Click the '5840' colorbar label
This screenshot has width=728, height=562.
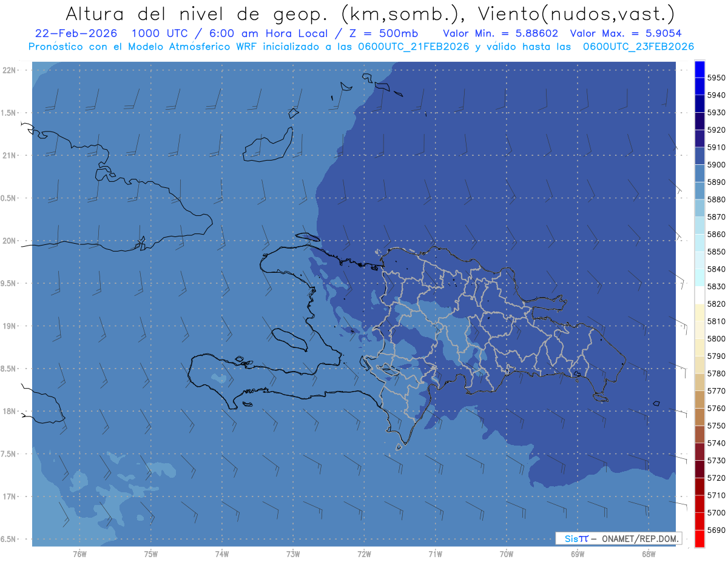click(716, 269)
